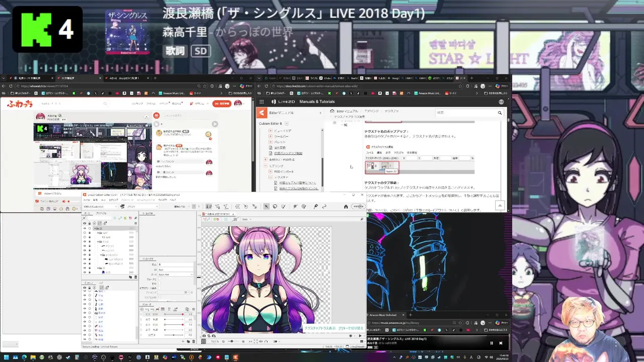Click the orange Editor manual icon in docs sidebar
644x362 pixels.
point(262,113)
